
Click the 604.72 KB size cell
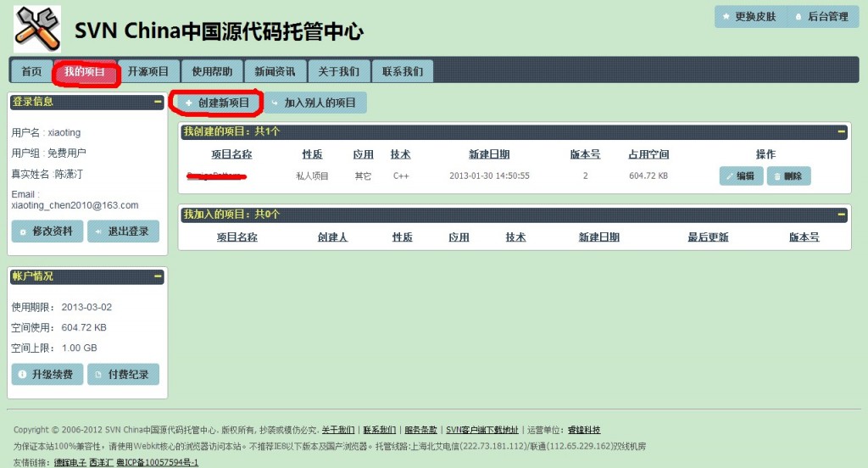pyautogui.click(x=648, y=175)
